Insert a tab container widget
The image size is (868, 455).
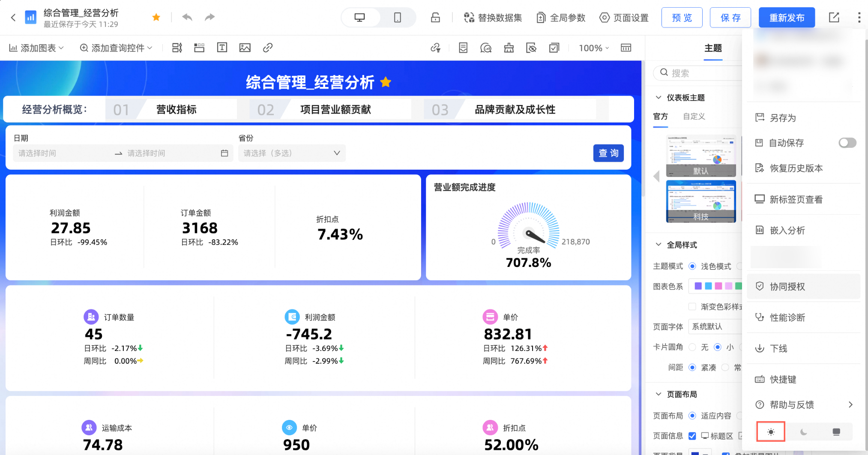coord(199,48)
